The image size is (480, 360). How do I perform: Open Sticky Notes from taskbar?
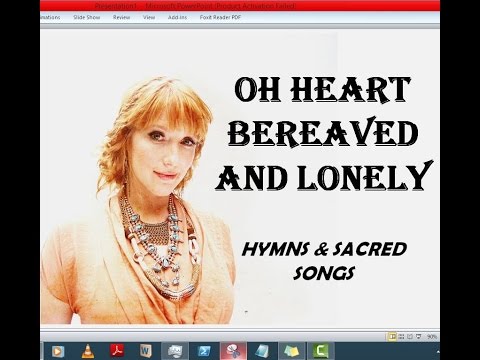pos(291,351)
